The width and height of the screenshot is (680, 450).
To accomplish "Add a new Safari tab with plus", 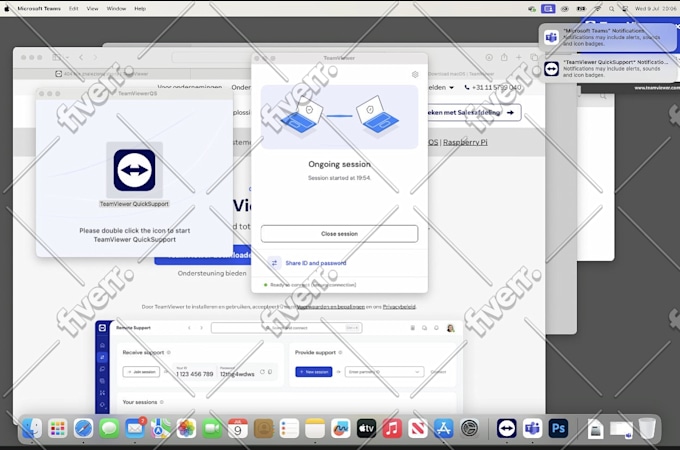I will pyautogui.click(x=519, y=57).
